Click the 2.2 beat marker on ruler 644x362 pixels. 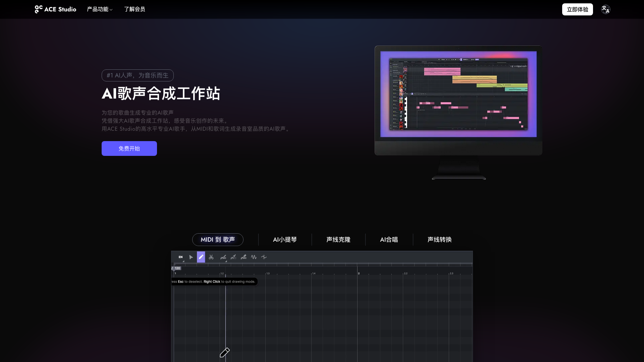tap(406, 274)
